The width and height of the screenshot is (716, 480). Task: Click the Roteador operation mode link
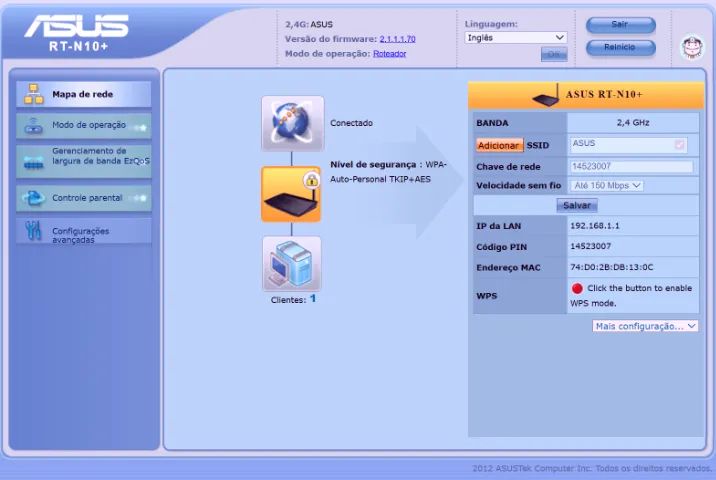tap(390, 54)
